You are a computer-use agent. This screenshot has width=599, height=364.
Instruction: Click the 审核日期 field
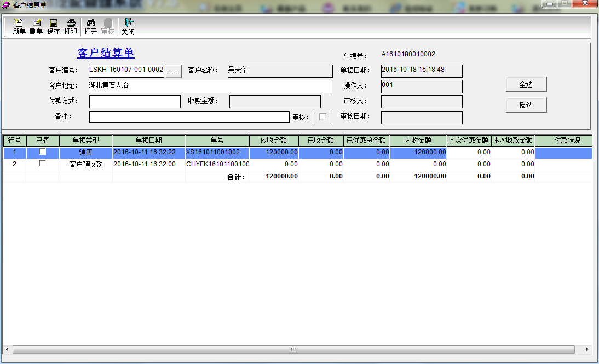click(x=422, y=117)
